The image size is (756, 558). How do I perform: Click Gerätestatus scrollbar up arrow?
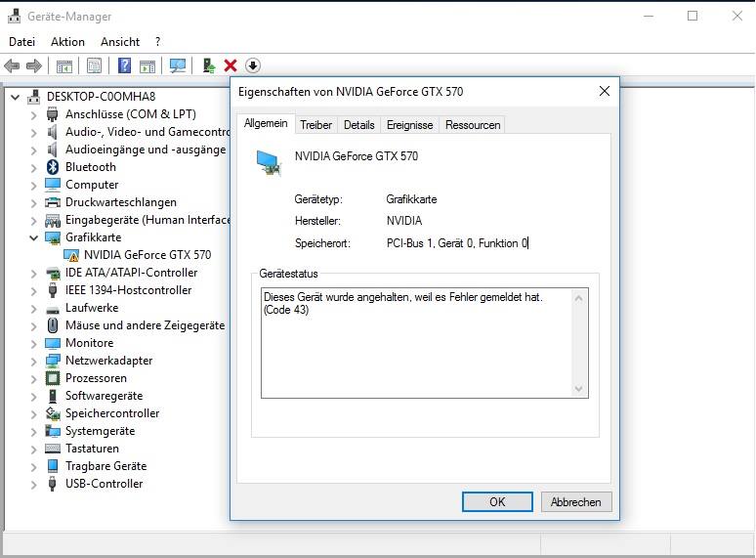tap(579, 298)
